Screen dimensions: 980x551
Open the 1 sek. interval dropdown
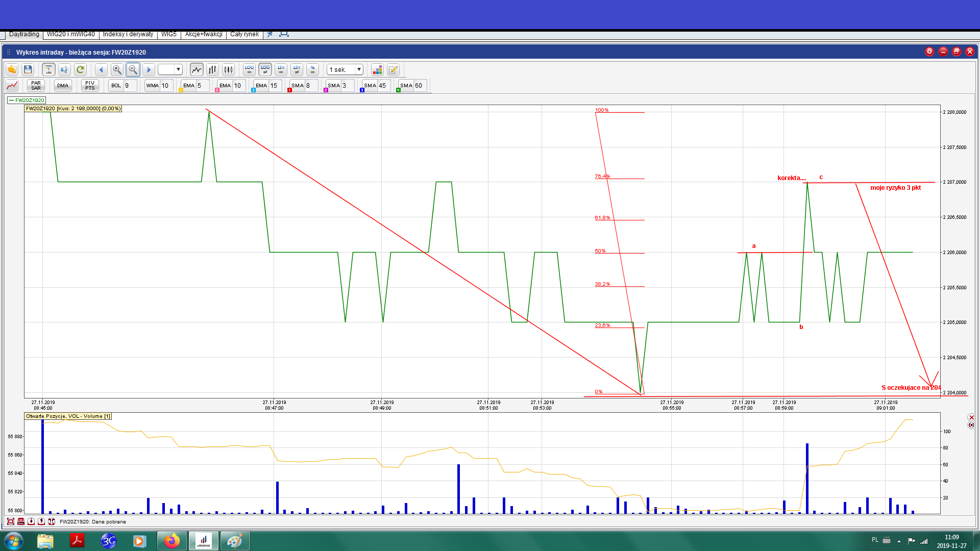coord(359,70)
